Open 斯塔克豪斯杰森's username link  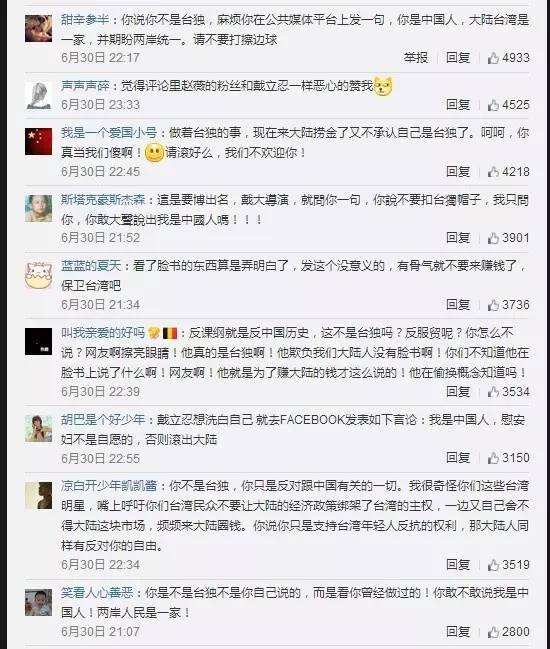103,200
